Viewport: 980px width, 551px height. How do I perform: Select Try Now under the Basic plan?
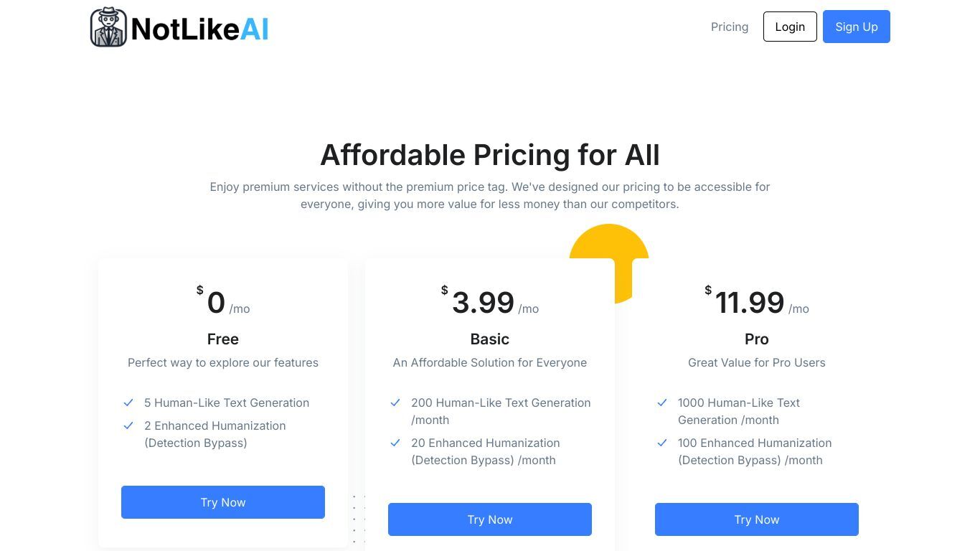click(490, 519)
